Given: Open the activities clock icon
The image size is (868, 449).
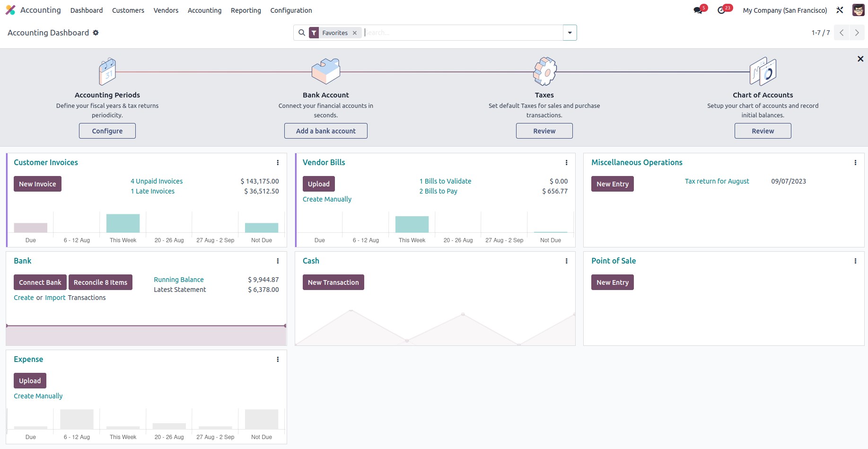Looking at the screenshot, I should (x=721, y=10).
